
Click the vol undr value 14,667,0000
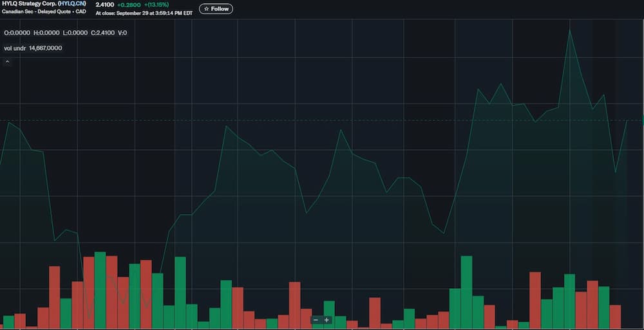tap(45, 48)
